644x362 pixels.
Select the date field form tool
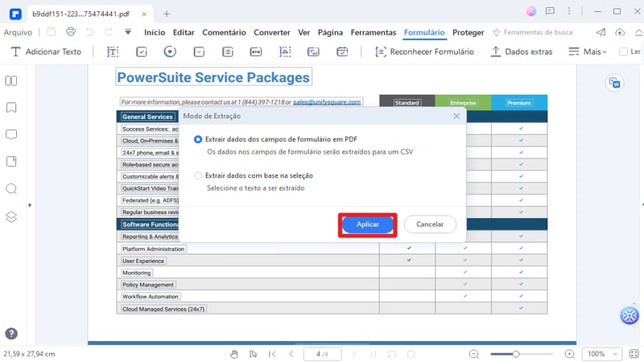click(x=342, y=51)
